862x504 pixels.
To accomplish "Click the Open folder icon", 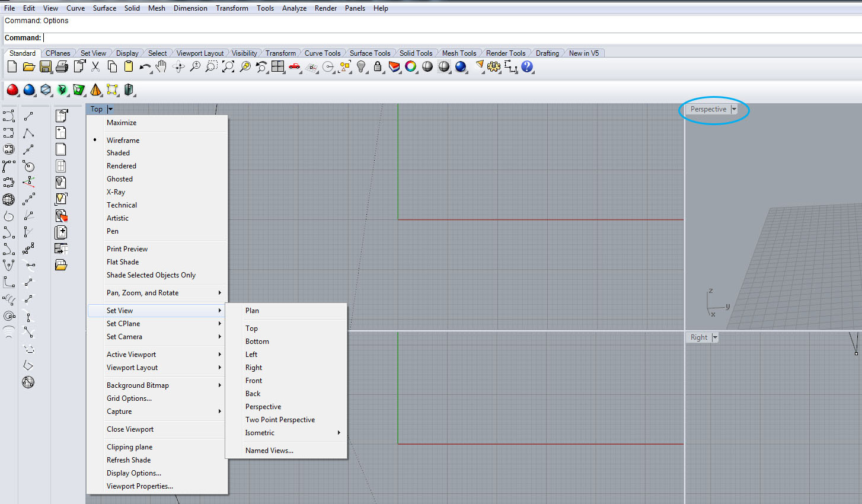I will coord(28,67).
